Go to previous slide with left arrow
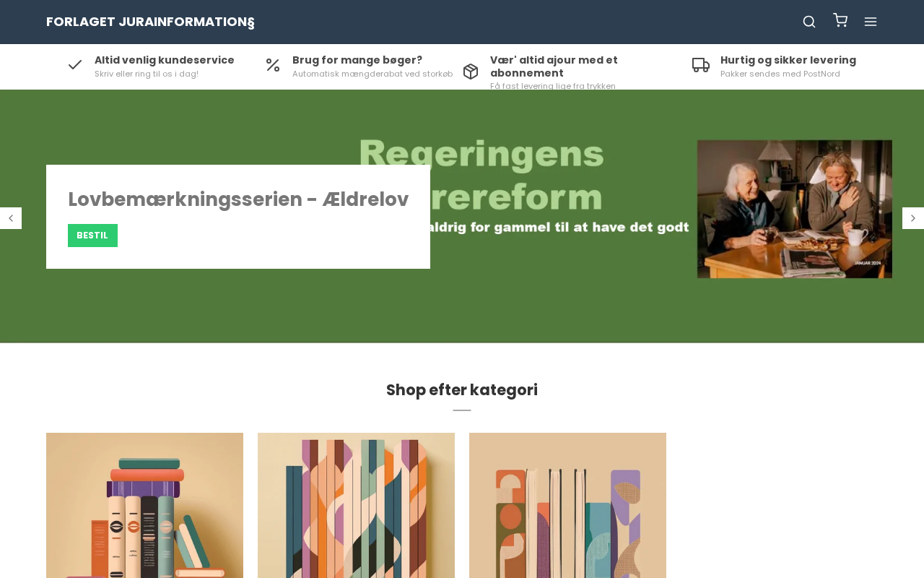Screen dimensions: 924x578 point(11,218)
